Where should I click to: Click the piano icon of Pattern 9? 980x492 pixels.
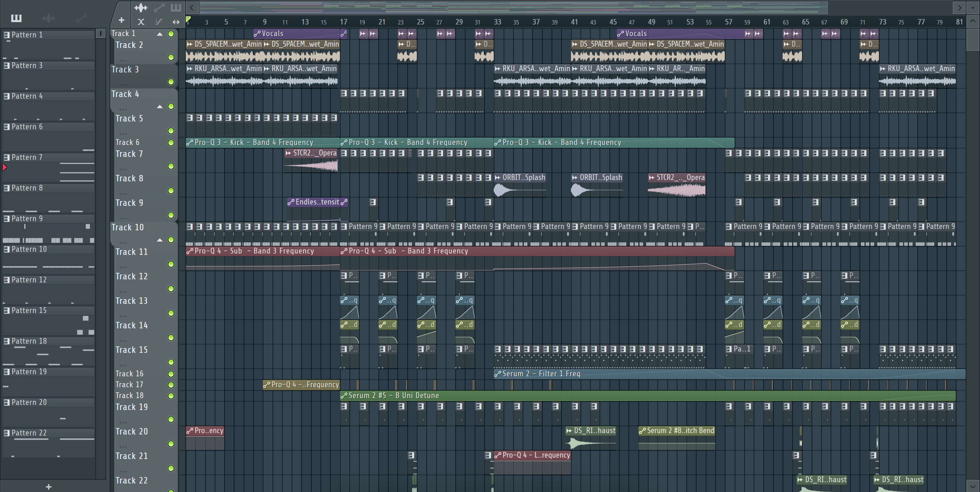pyautogui.click(x=6, y=218)
